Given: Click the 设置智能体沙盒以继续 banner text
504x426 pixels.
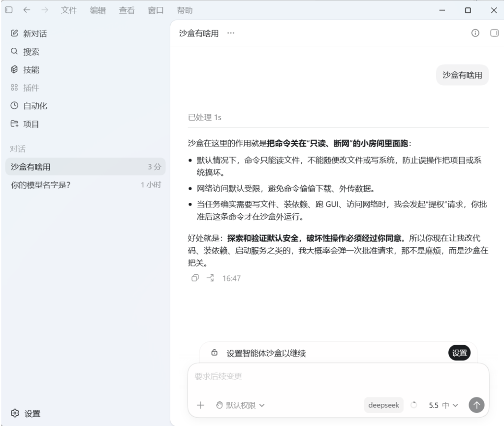Looking at the screenshot, I should pos(266,353).
